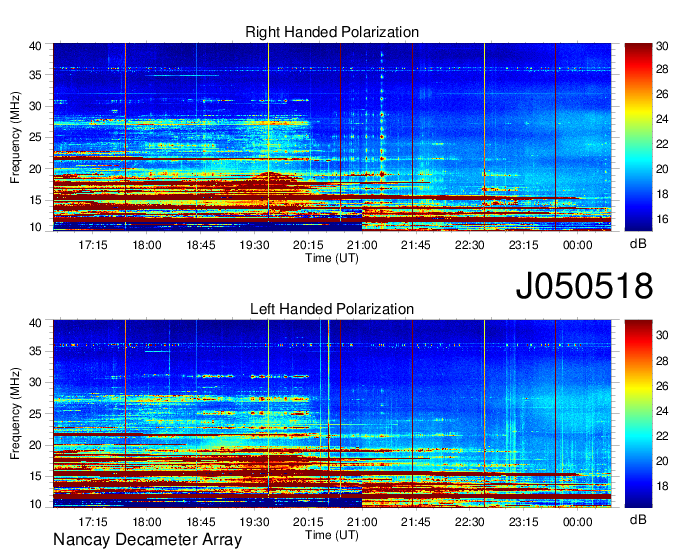Viewport: 680px width, 552px height.
Task: Click the 40 MHz tick of Right Handed plot
Action: tap(35, 46)
